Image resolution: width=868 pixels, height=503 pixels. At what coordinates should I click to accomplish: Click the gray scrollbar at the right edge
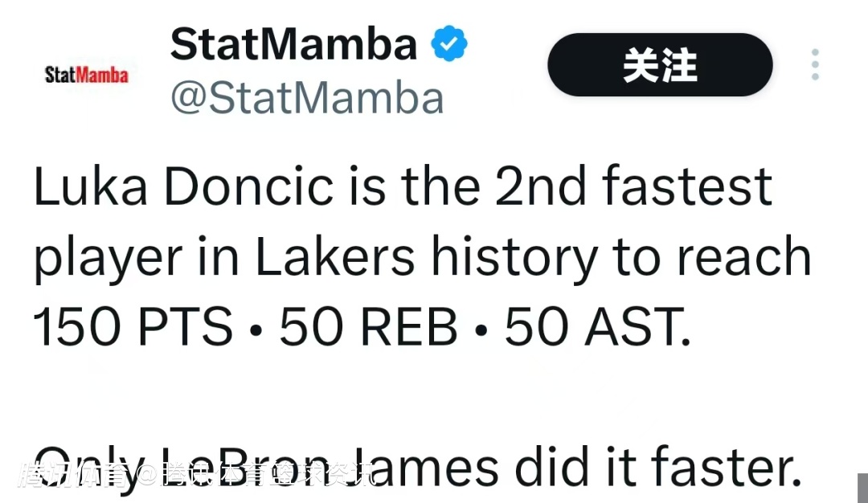pyautogui.click(x=862, y=487)
